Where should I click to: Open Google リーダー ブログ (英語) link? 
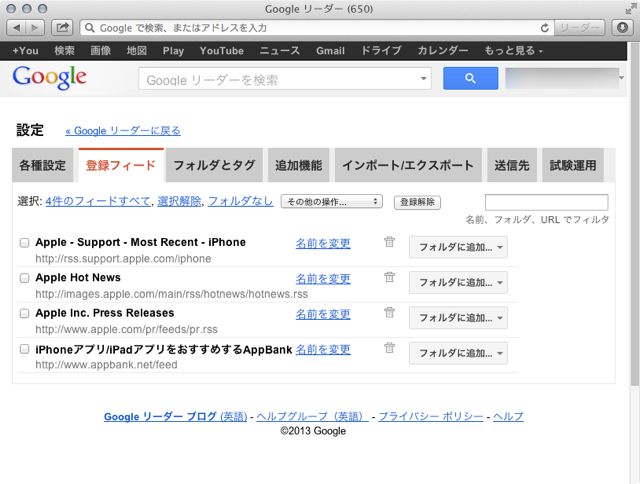click(176, 416)
